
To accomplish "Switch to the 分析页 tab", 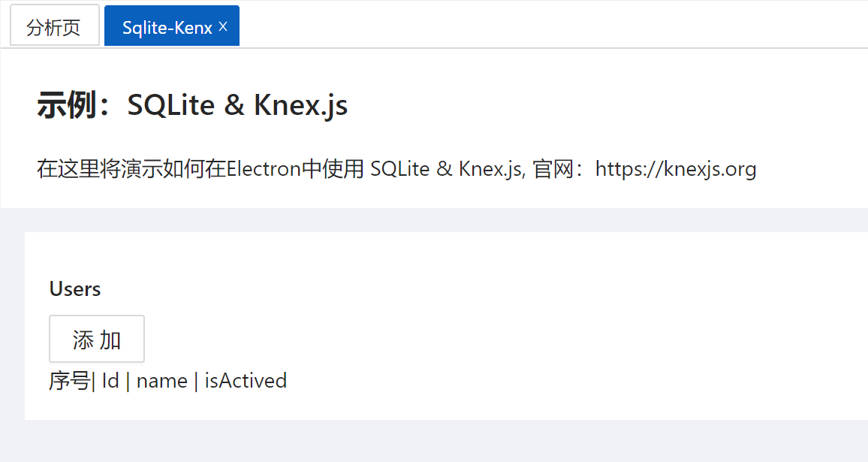I will [x=54, y=27].
